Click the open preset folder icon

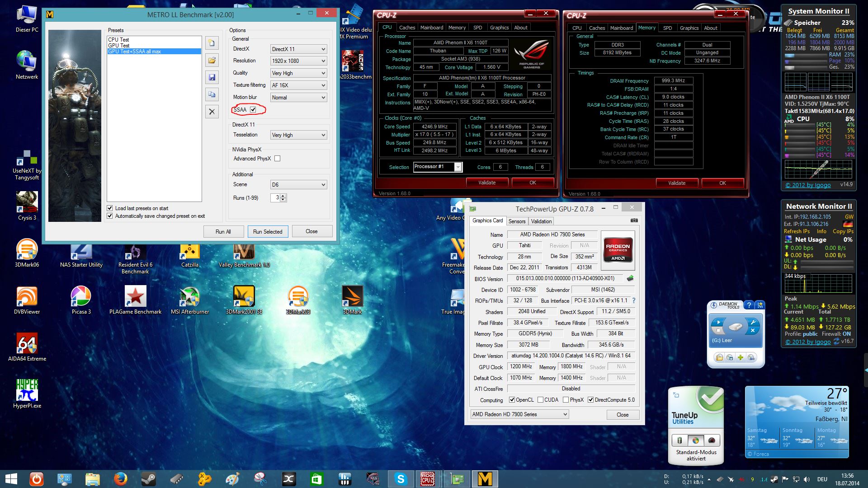(212, 60)
